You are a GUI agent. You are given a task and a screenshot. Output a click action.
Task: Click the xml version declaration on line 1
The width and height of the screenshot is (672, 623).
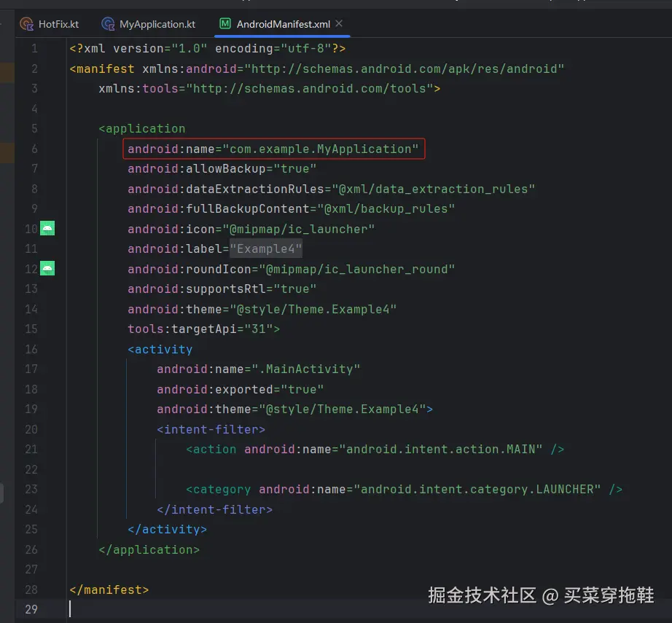pyautogui.click(x=208, y=48)
